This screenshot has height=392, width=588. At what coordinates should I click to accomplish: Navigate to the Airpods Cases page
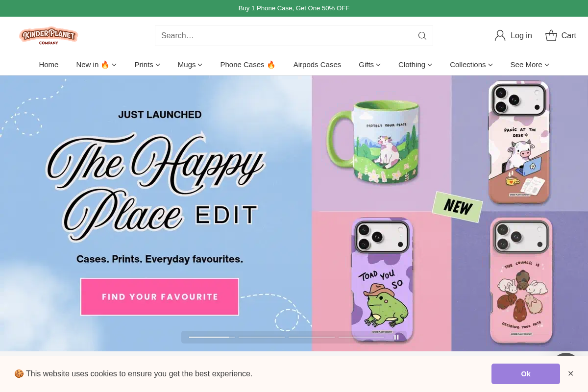pyautogui.click(x=317, y=64)
